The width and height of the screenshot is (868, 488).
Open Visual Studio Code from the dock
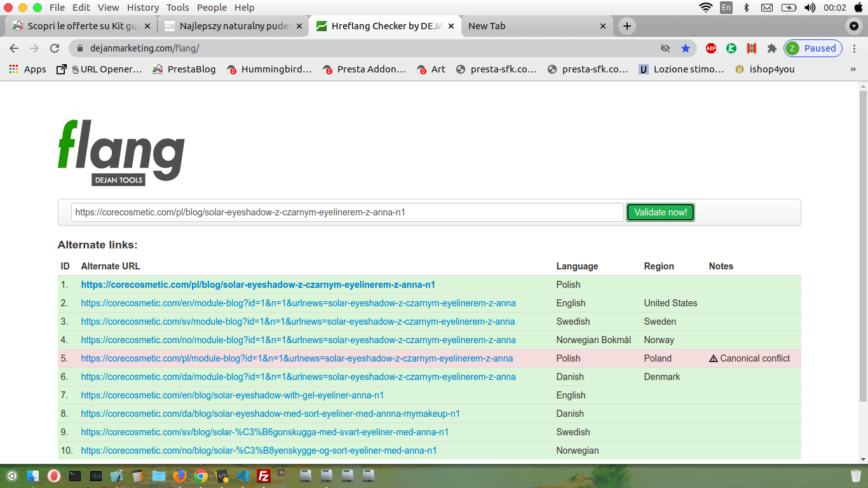(x=242, y=475)
